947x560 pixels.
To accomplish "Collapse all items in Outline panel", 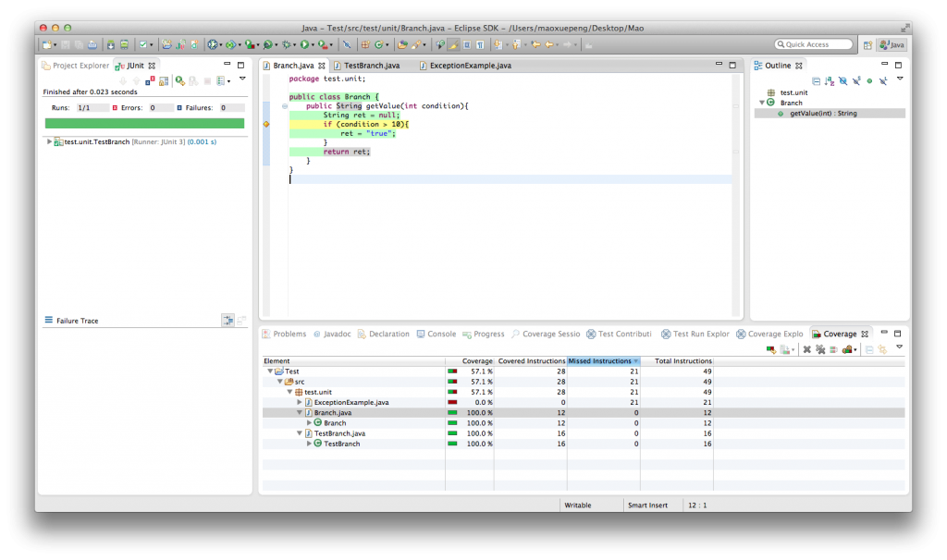I will [x=816, y=81].
